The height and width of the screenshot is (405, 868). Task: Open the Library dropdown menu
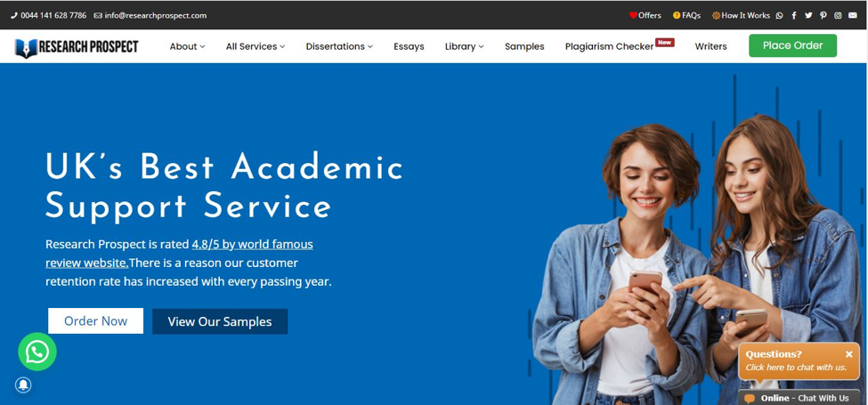click(464, 46)
